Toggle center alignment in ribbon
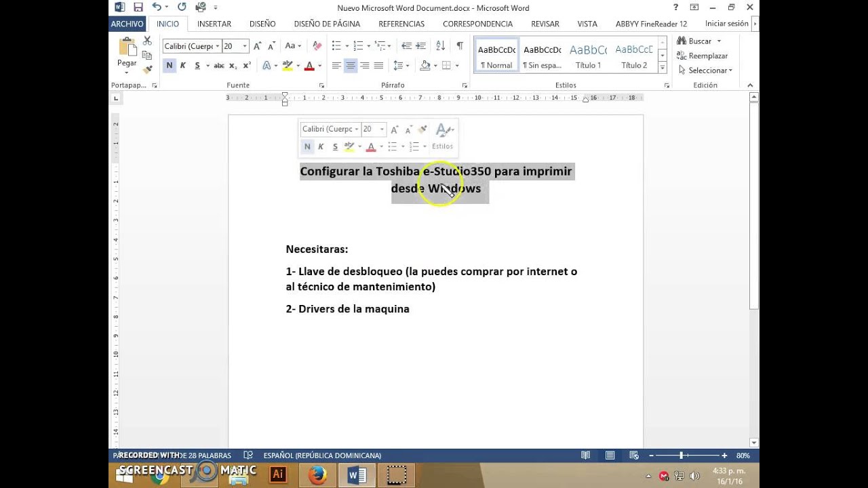This screenshot has height=488, width=868. pos(351,66)
